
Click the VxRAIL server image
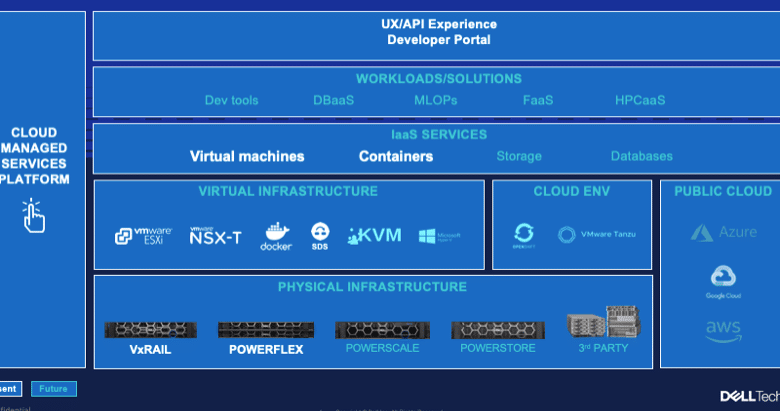(150, 330)
